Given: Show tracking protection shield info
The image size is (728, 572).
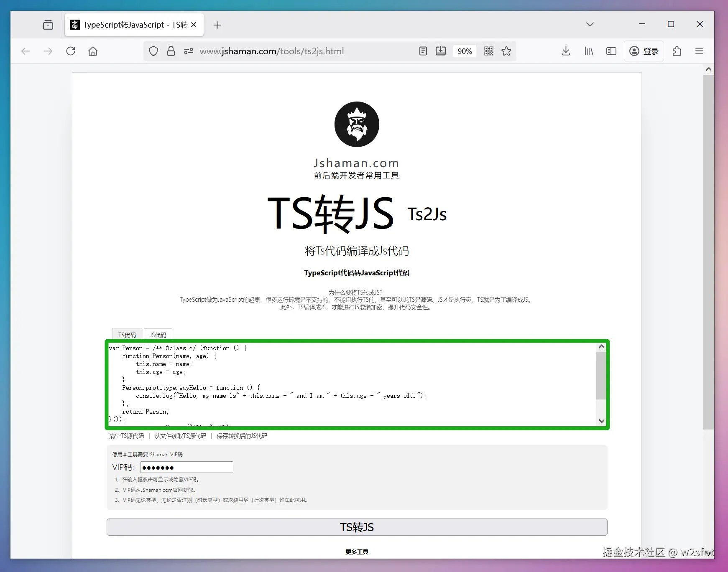Looking at the screenshot, I should tap(153, 51).
